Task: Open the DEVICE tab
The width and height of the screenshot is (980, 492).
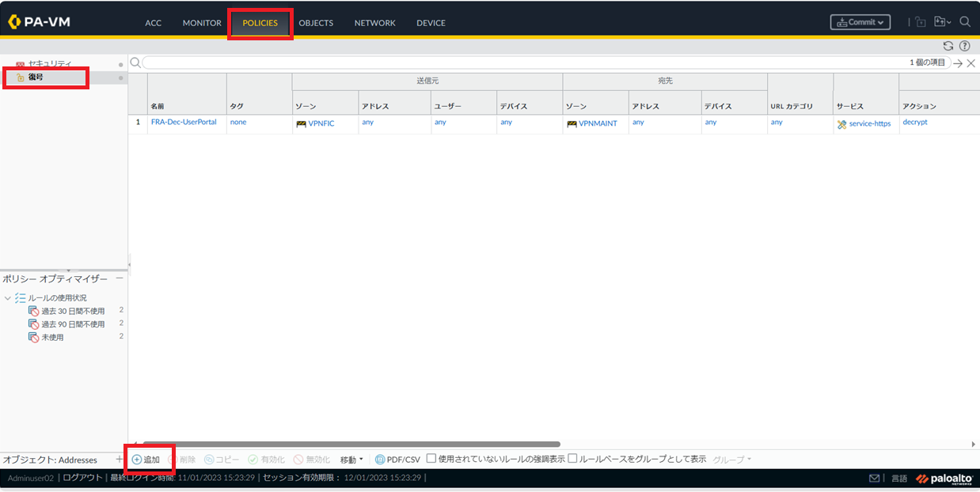Action: (x=431, y=23)
